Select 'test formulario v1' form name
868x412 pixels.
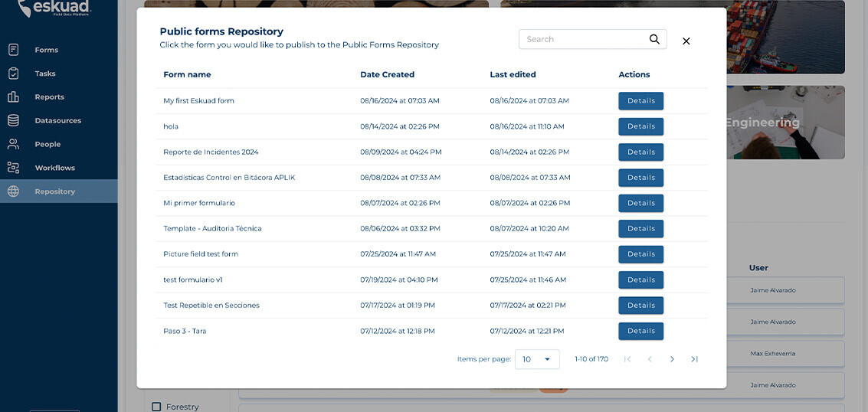193,280
